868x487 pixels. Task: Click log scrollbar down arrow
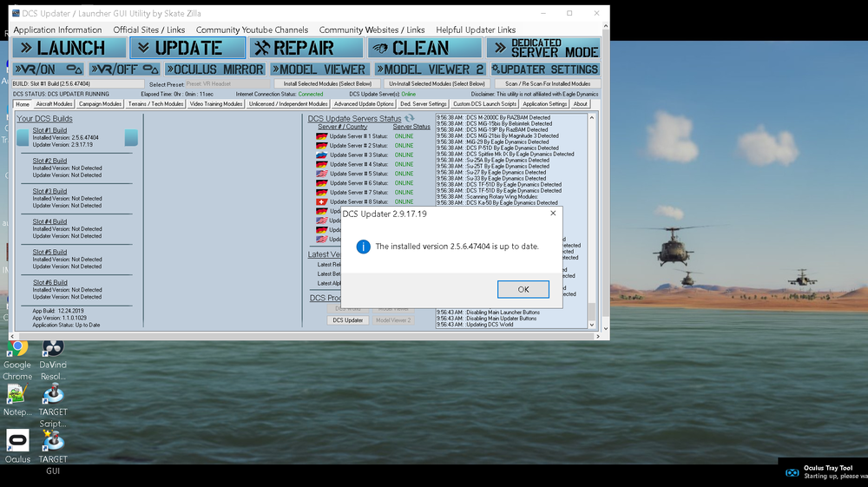click(592, 326)
